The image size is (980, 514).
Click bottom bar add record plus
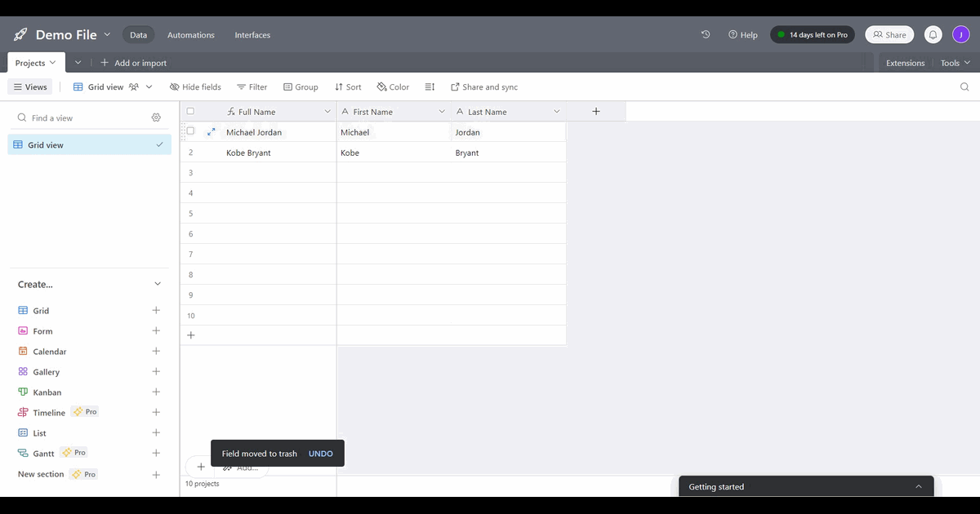coord(201,467)
